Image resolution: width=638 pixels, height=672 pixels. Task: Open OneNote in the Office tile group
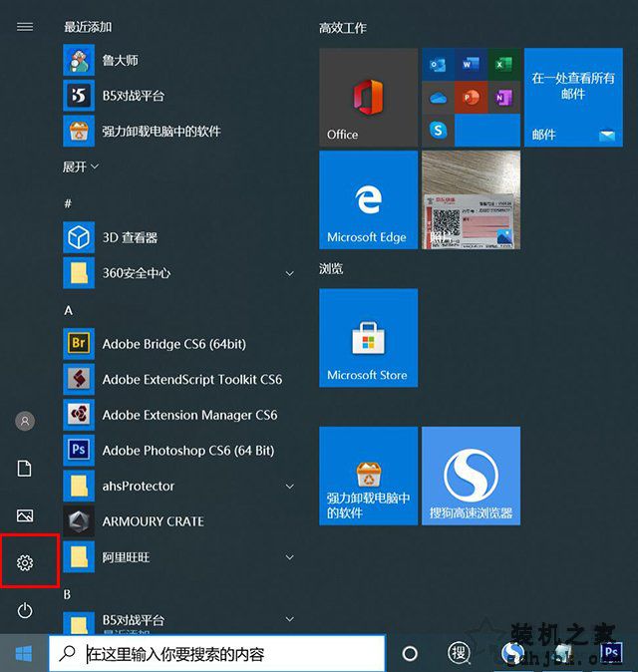tap(503, 98)
